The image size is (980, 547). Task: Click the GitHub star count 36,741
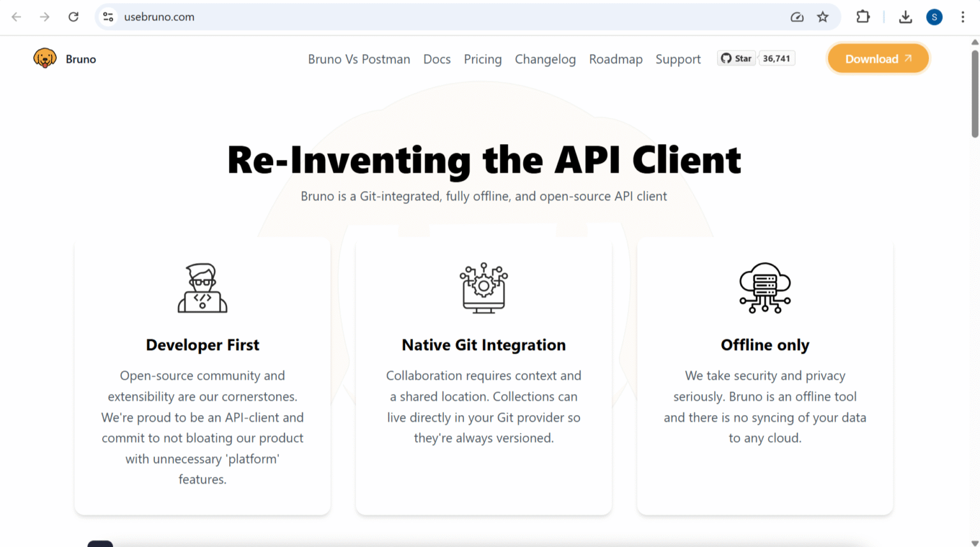pos(776,57)
